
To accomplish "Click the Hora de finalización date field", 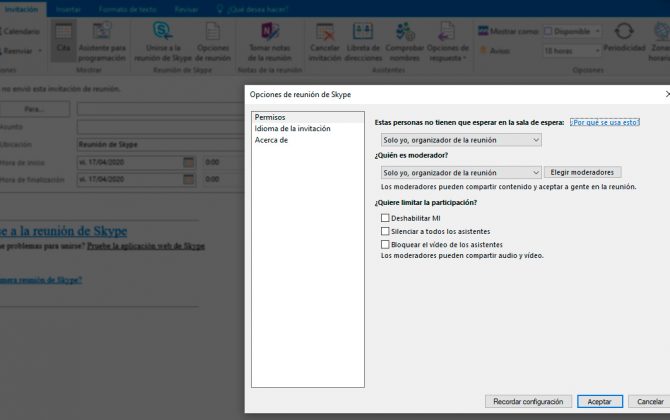I will click(x=129, y=179).
